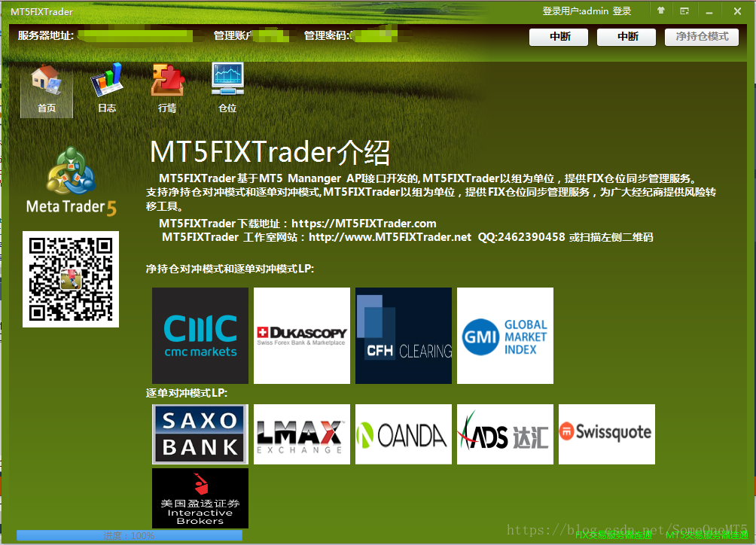The width and height of the screenshot is (756, 545).
Task: Click the Saxo Bank logo tile
Action: point(200,434)
